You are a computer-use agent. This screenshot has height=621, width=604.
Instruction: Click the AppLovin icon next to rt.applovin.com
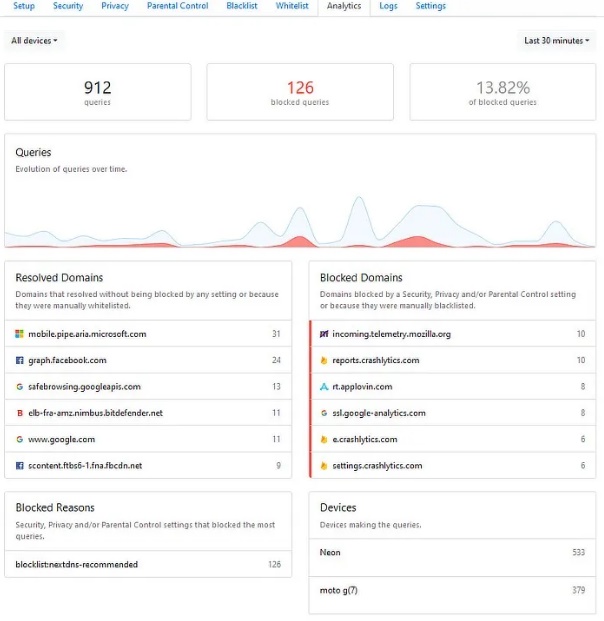(x=324, y=387)
